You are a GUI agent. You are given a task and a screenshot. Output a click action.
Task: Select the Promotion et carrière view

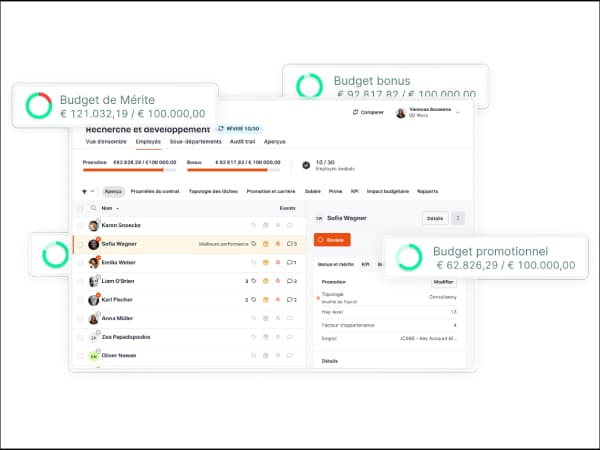tap(271, 191)
